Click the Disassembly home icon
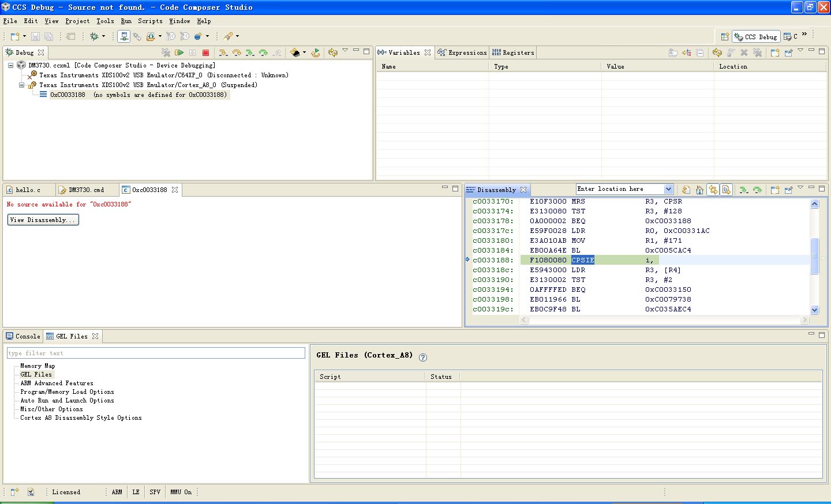Viewport: 831px width, 504px height. pyautogui.click(x=699, y=190)
